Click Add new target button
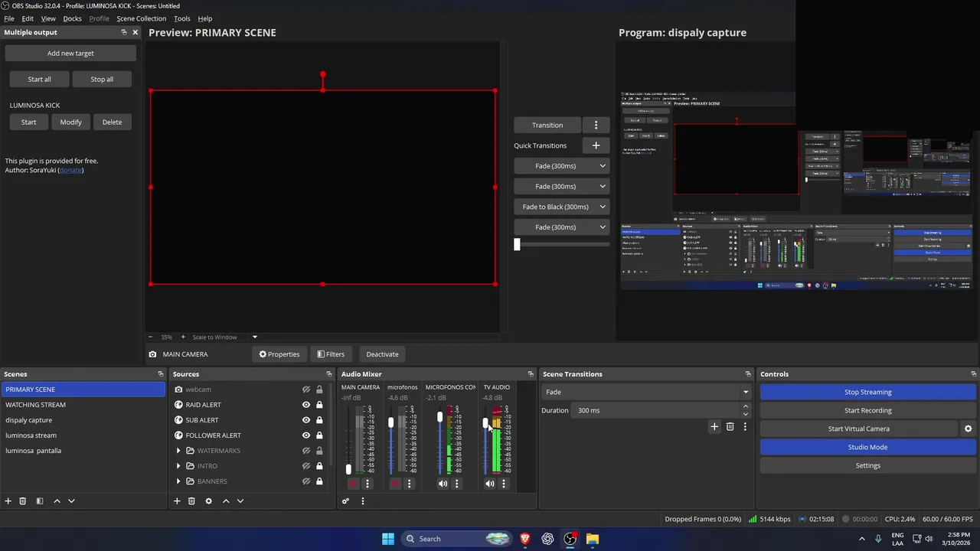Screen dimensions: 980x551 point(70,54)
